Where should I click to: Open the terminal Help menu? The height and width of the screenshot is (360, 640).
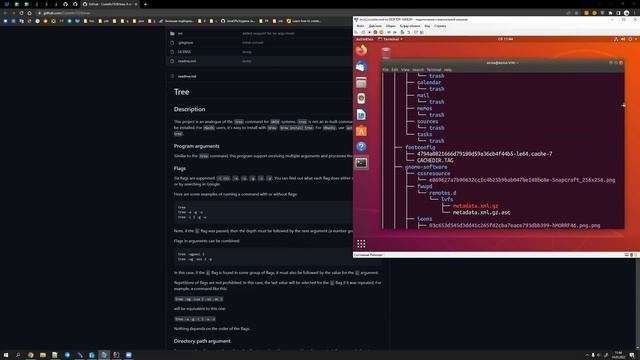click(x=448, y=70)
